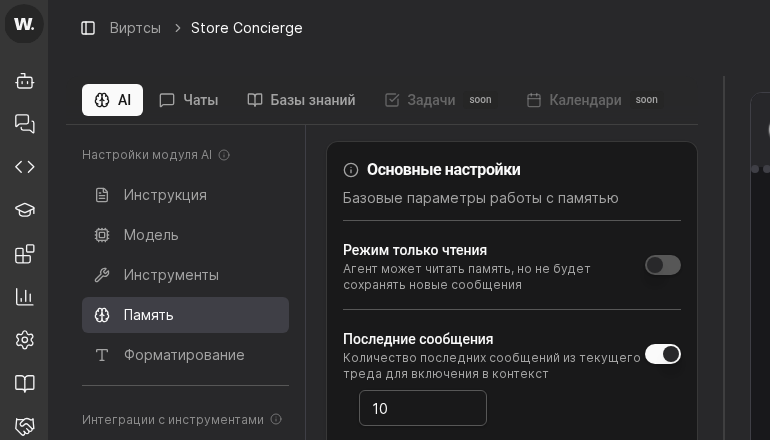This screenshot has height=440, width=770.
Task: Click info icon beside Основные настройки
Action: (351, 170)
